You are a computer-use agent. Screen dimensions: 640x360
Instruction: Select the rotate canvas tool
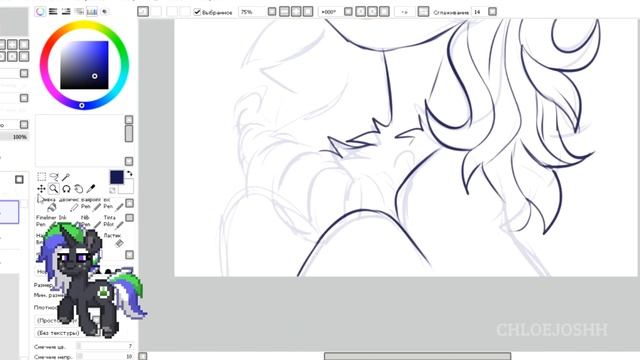click(66, 189)
